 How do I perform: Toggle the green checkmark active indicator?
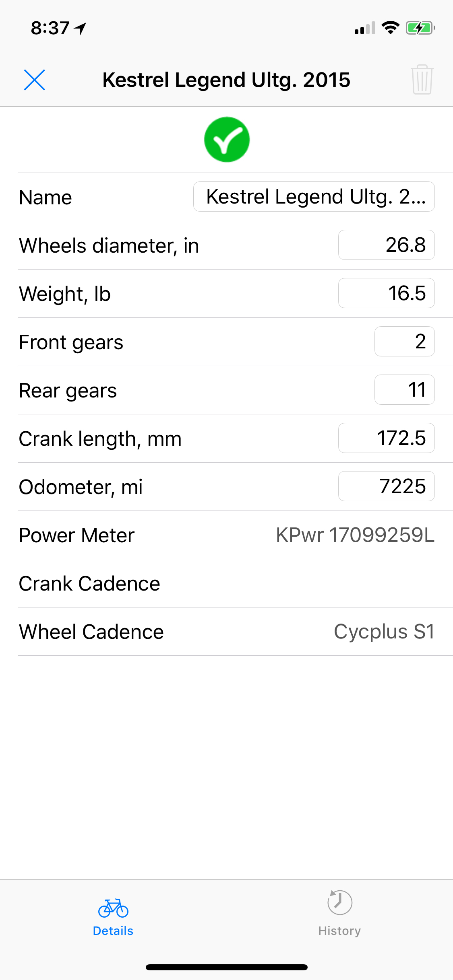pos(227,140)
